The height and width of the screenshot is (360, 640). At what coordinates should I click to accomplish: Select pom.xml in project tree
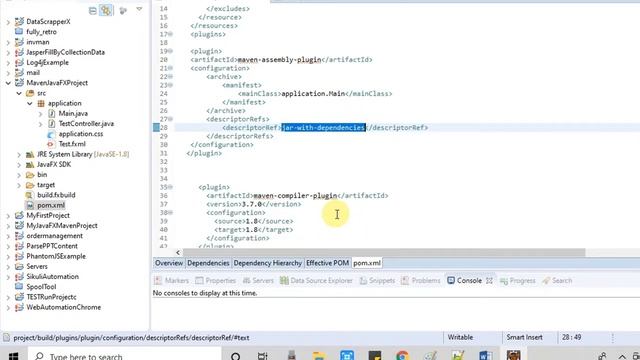pyautogui.click(x=51, y=205)
